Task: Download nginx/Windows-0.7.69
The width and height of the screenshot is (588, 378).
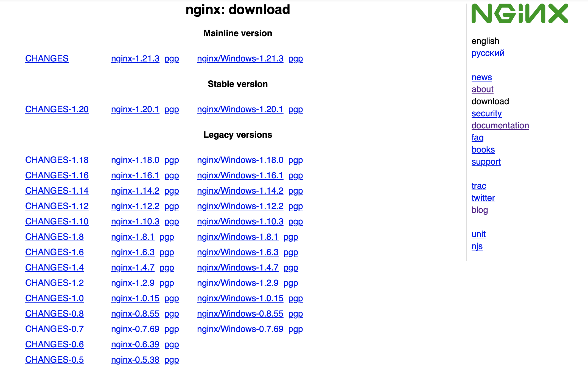Action: coord(240,329)
